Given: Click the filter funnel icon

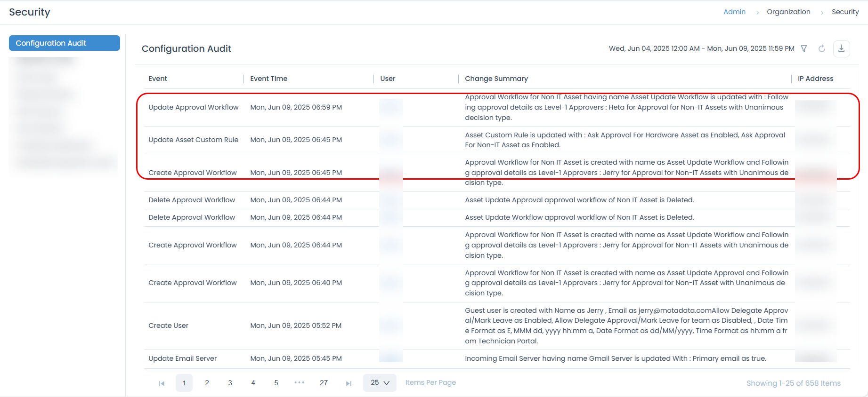Looking at the screenshot, I should [804, 49].
